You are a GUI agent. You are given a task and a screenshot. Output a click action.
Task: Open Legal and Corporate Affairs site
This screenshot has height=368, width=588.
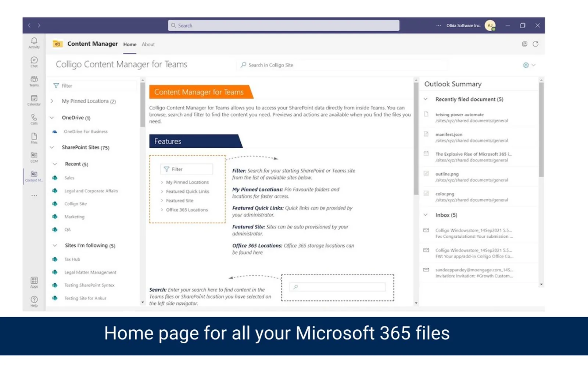pos(91,191)
